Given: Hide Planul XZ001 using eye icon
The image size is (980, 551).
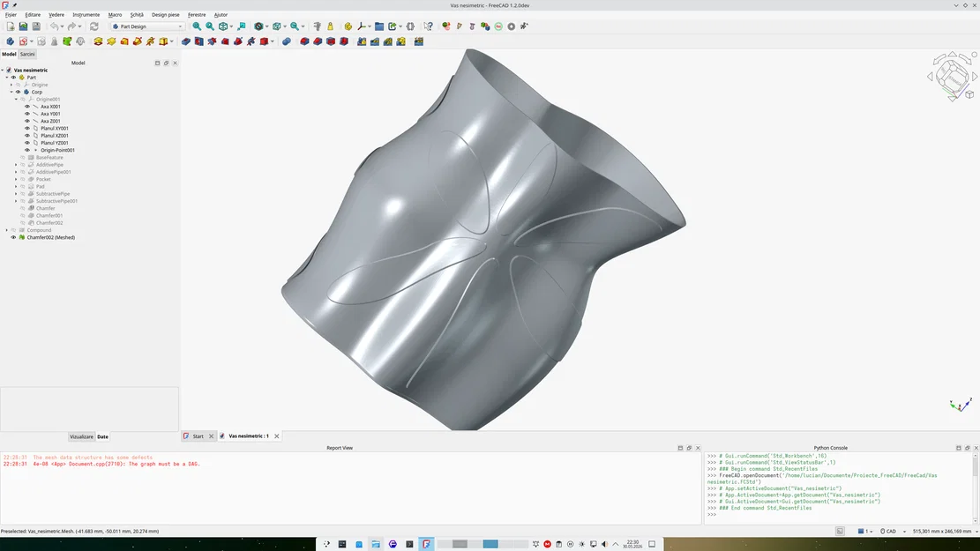Looking at the screenshot, I should [x=26, y=136].
